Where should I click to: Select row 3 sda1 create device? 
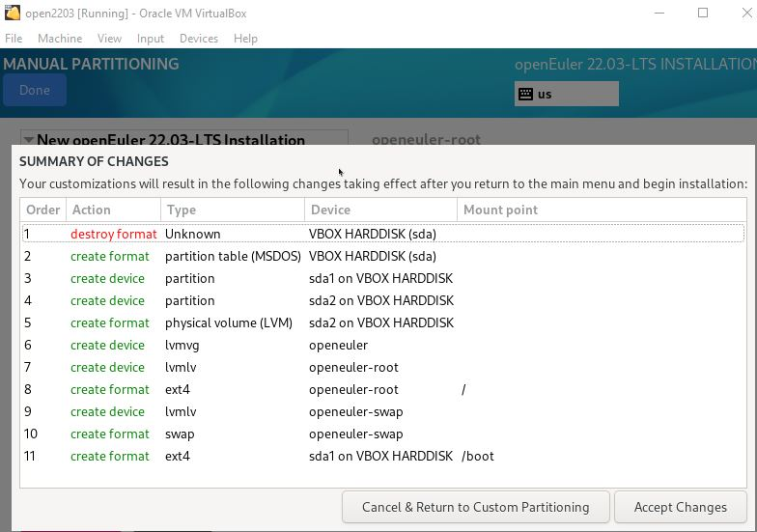point(382,278)
